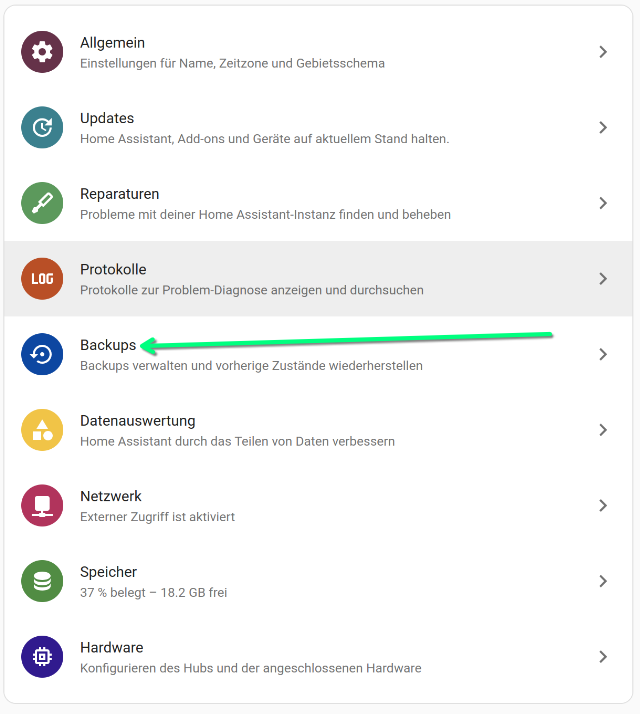
Task: Click the Reparaturen wrench icon
Action: [x=42, y=203]
